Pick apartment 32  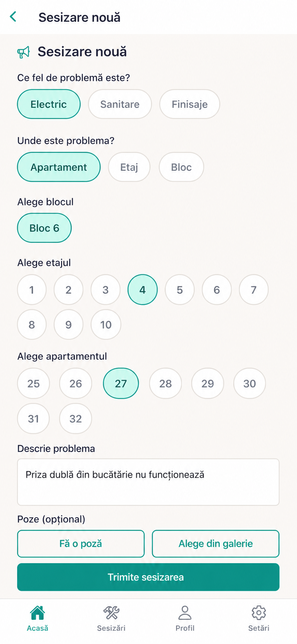tap(76, 418)
